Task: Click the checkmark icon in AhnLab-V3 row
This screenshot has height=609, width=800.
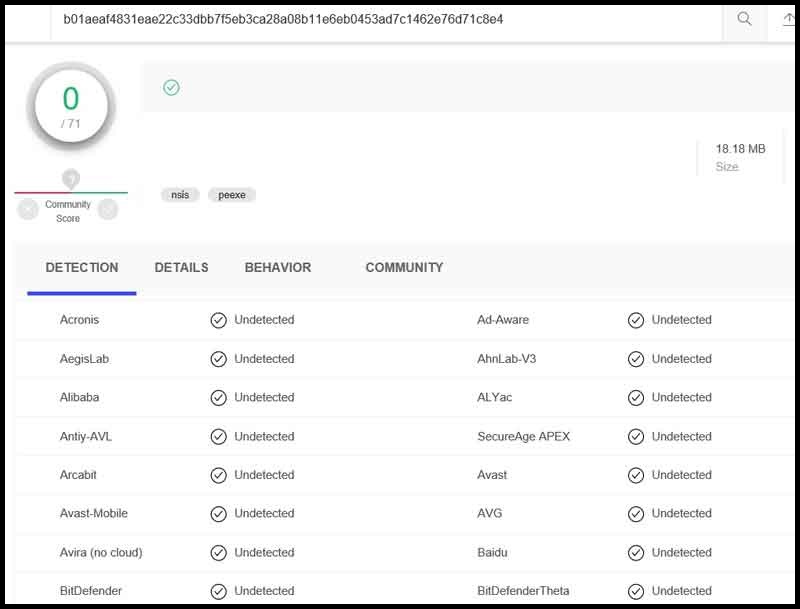Action: (x=636, y=359)
